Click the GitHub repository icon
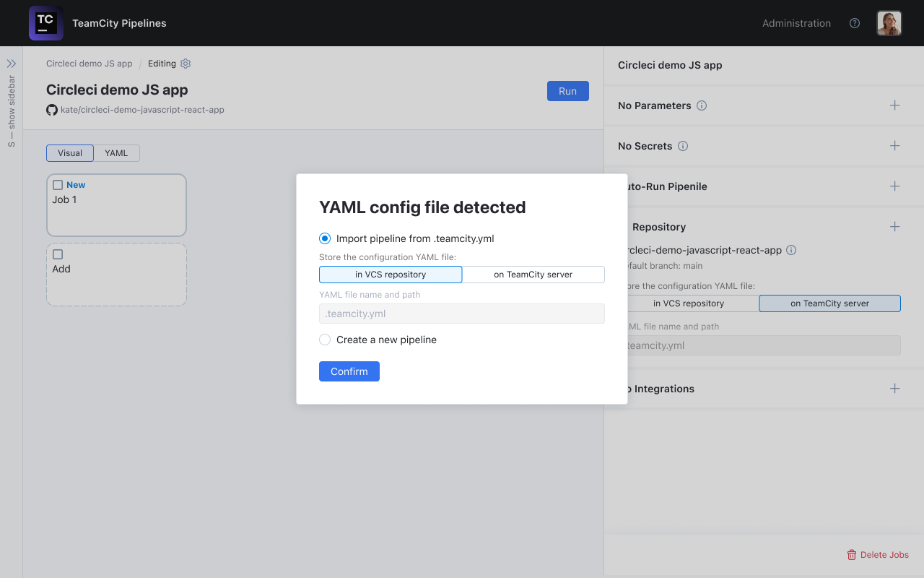Screen dimensions: 924x578 coord(52,110)
